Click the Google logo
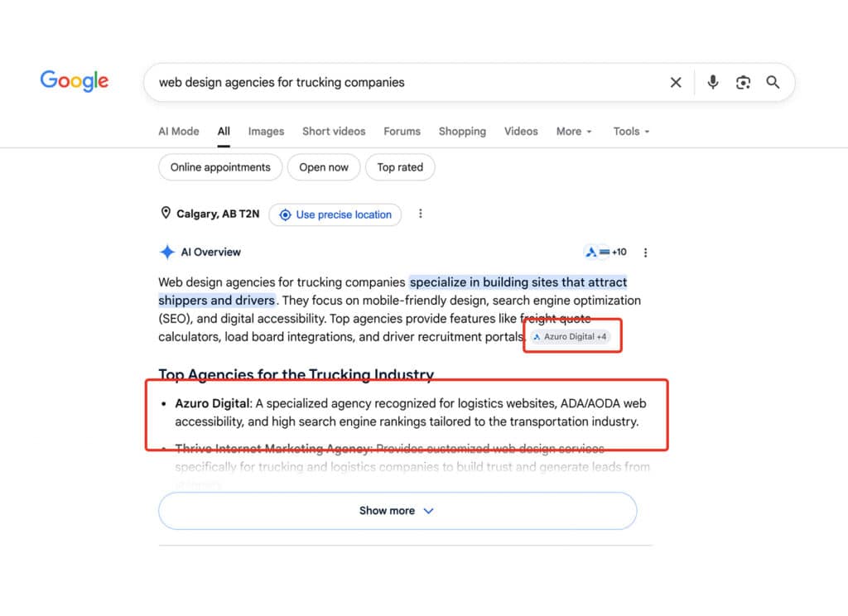 pyautogui.click(x=75, y=81)
